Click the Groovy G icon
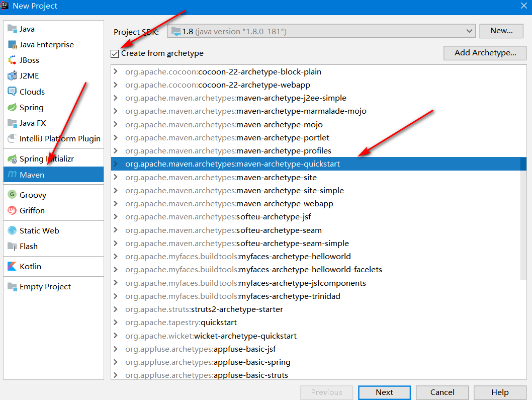 click(12, 195)
